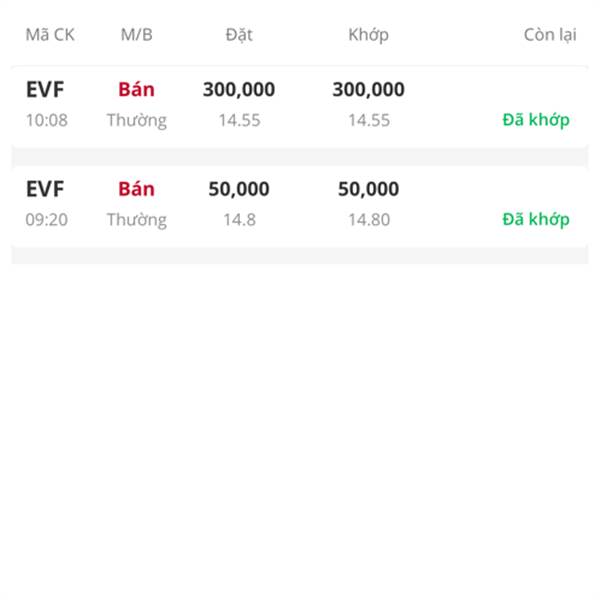Select the 300,000 matched quantity value
This screenshot has width=600, height=600.
coord(368,90)
